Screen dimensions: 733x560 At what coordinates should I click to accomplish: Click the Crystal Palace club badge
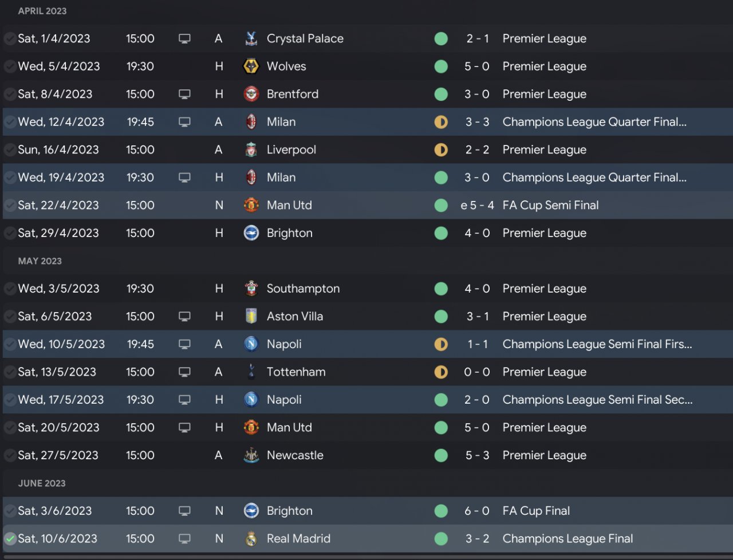click(251, 38)
